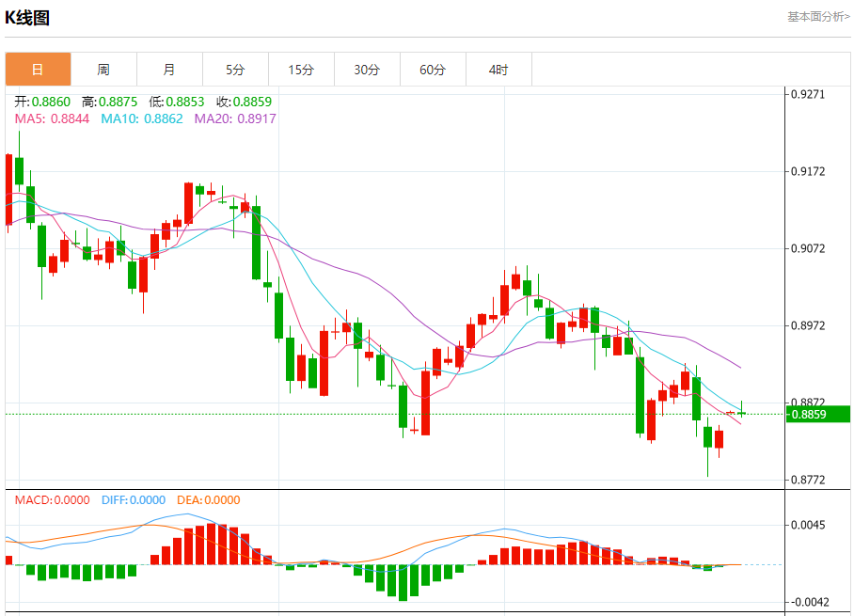The height and width of the screenshot is (616, 854).
Task: Click the 收:0.8859 closing price readout
Action: 244,102
